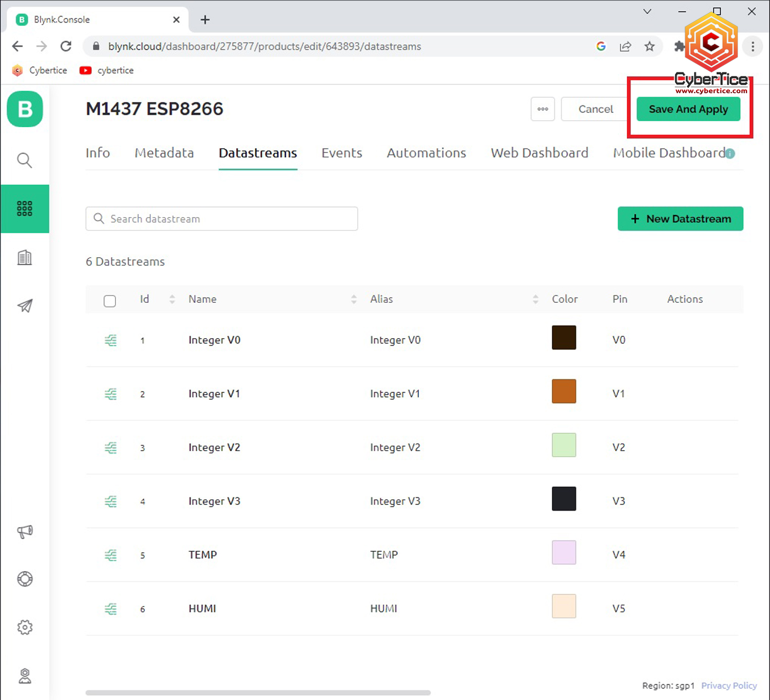770x700 pixels.
Task: Open the user profile icon in sidebar
Action: (25, 676)
